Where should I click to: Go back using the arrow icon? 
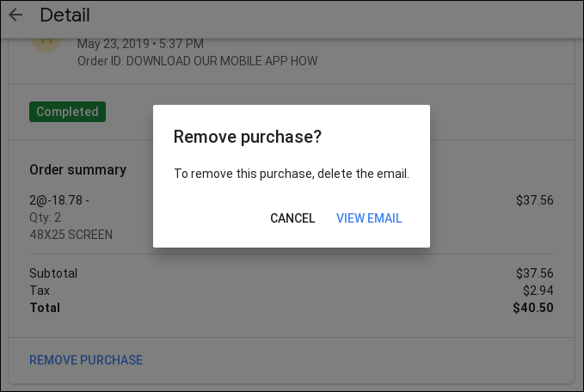pos(15,15)
